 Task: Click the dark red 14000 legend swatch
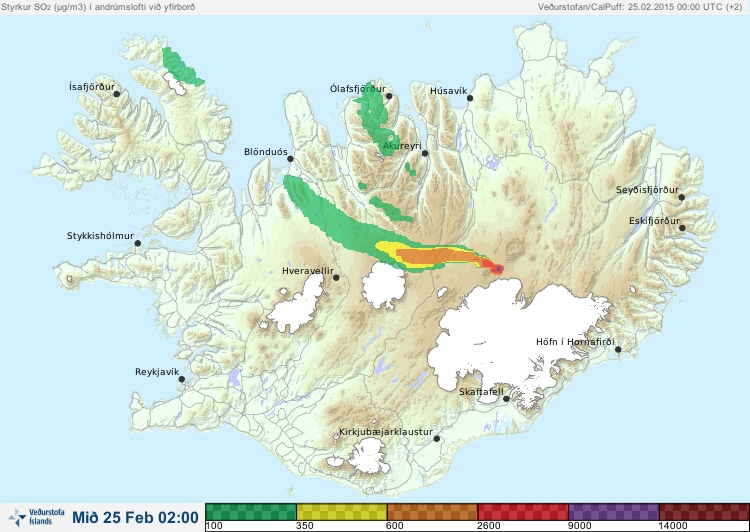[x=704, y=512]
